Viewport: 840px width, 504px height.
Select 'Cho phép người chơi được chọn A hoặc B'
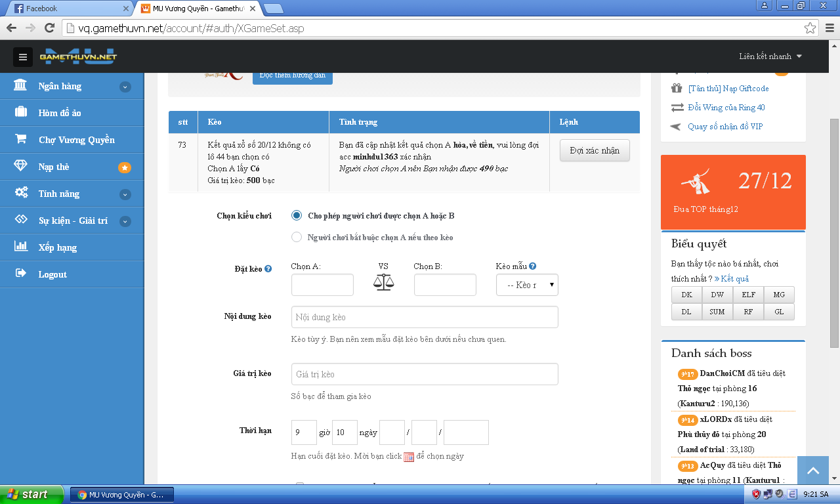297,215
